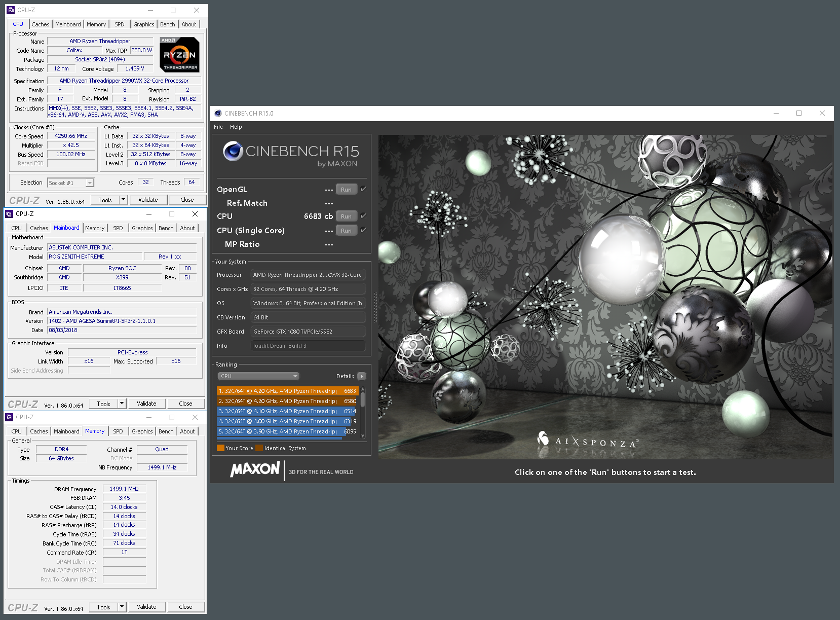Click the rendered Cinebench scene image
The width and height of the screenshot is (840, 620).
605,297
